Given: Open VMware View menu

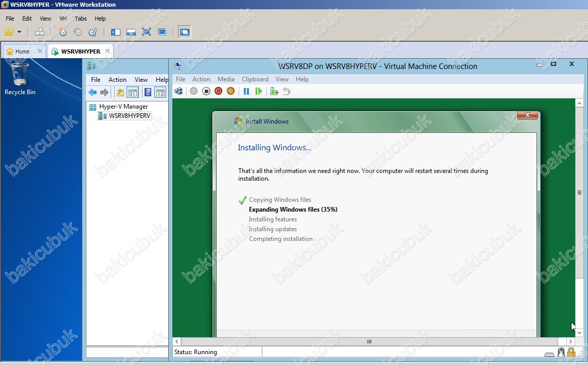Looking at the screenshot, I should click(45, 19).
